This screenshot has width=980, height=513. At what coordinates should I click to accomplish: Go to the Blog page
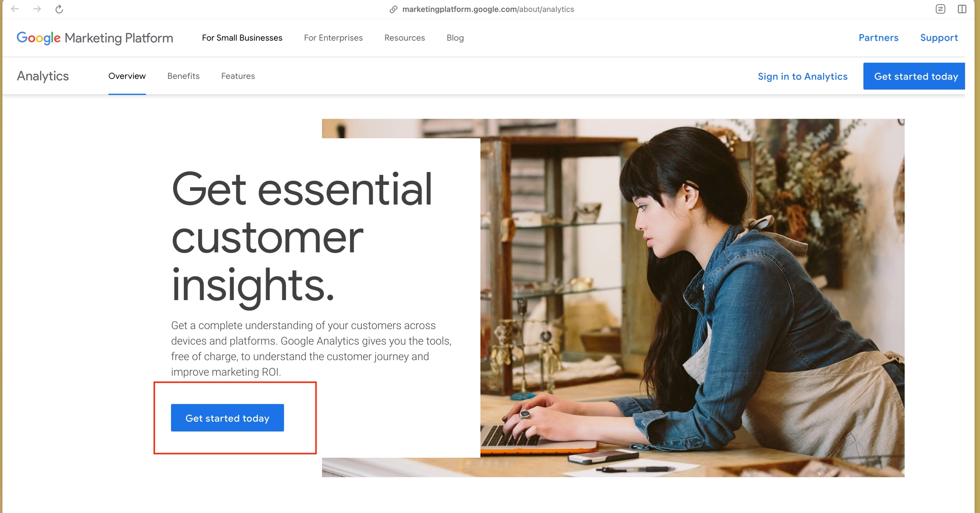coord(455,38)
